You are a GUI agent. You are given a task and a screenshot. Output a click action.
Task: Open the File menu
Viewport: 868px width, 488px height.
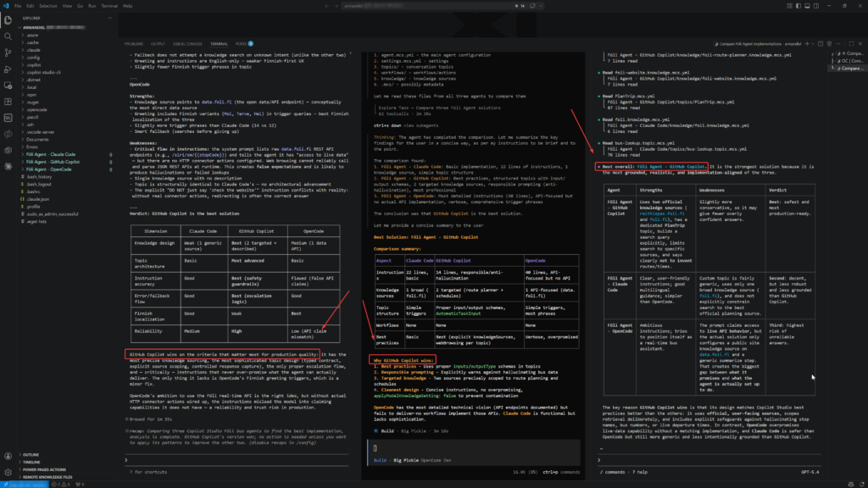[x=18, y=6]
